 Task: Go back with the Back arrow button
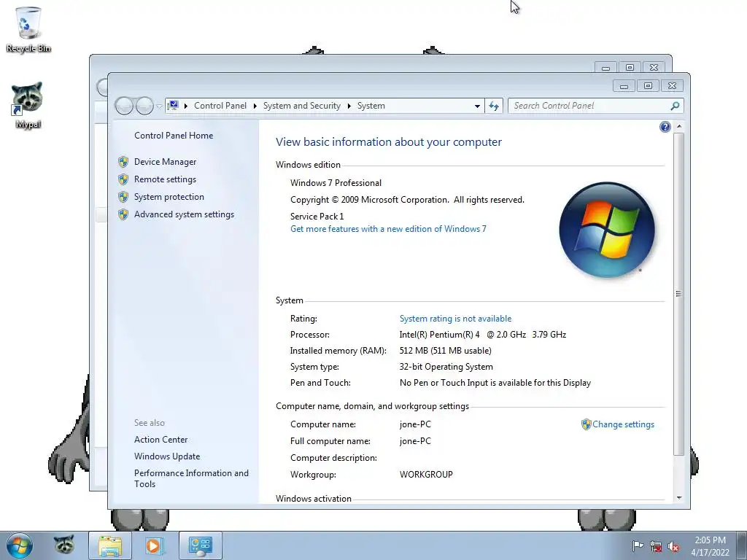[x=124, y=106]
